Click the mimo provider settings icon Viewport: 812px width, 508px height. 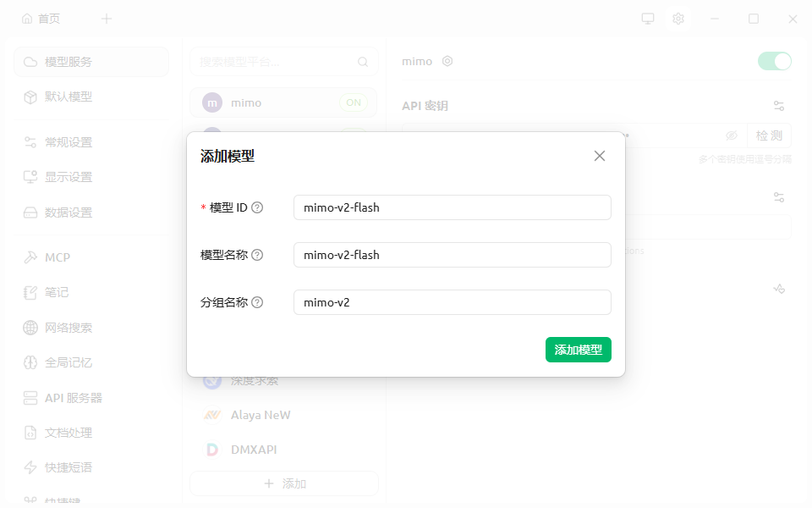[x=447, y=61]
